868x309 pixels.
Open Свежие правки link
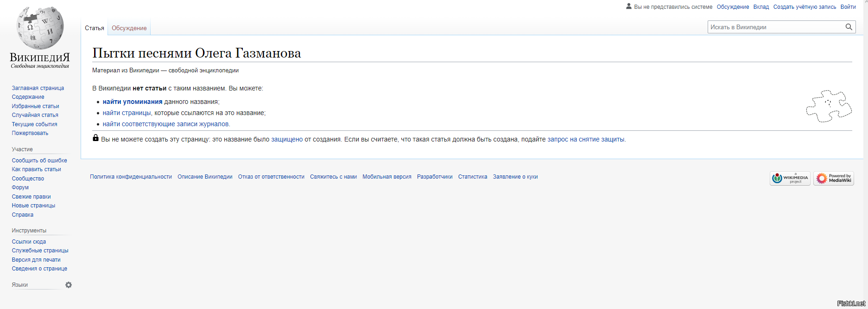pos(32,197)
